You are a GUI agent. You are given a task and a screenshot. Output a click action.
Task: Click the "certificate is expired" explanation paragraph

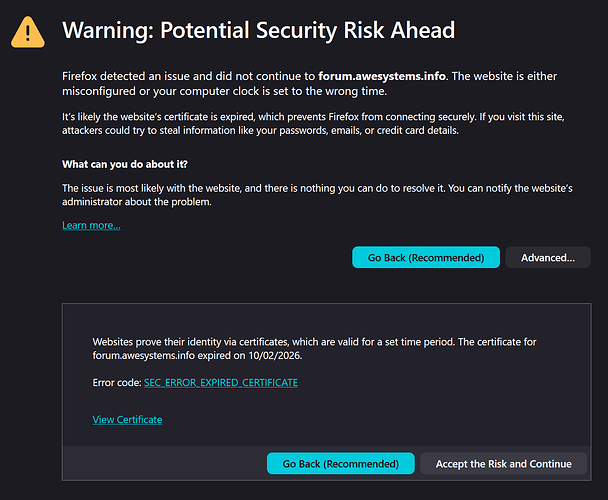click(300, 117)
